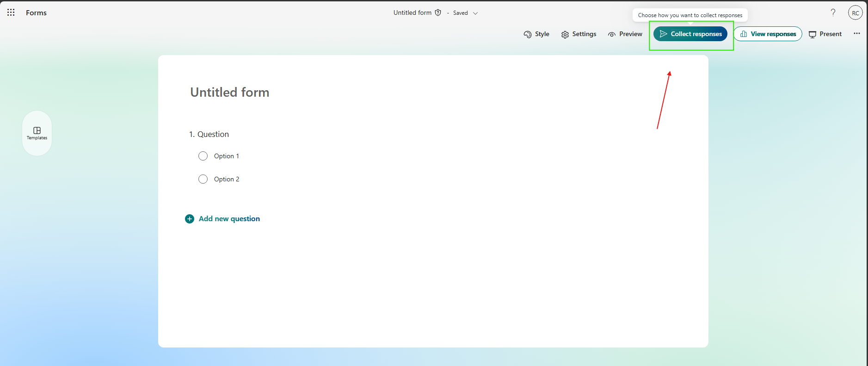The width and height of the screenshot is (868, 366).
Task: Open the Help question mark
Action: coord(833,12)
